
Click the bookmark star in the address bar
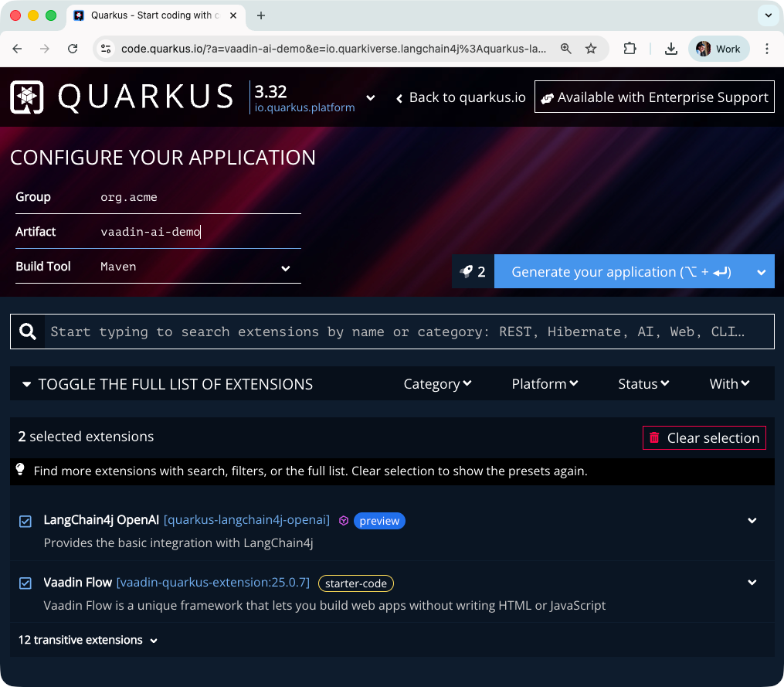(592, 48)
